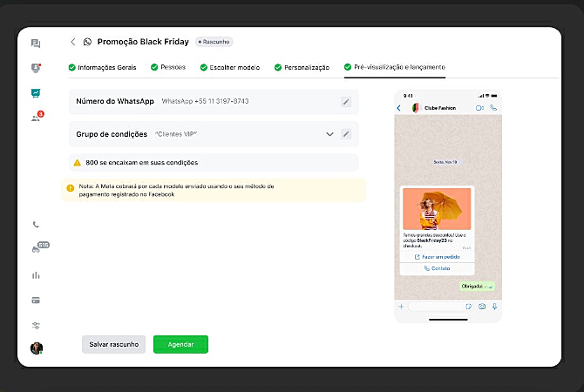The height and width of the screenshot is (392, 584).
Task: Expand the Grupo de condições chevron
Action: tap(329, 134)
